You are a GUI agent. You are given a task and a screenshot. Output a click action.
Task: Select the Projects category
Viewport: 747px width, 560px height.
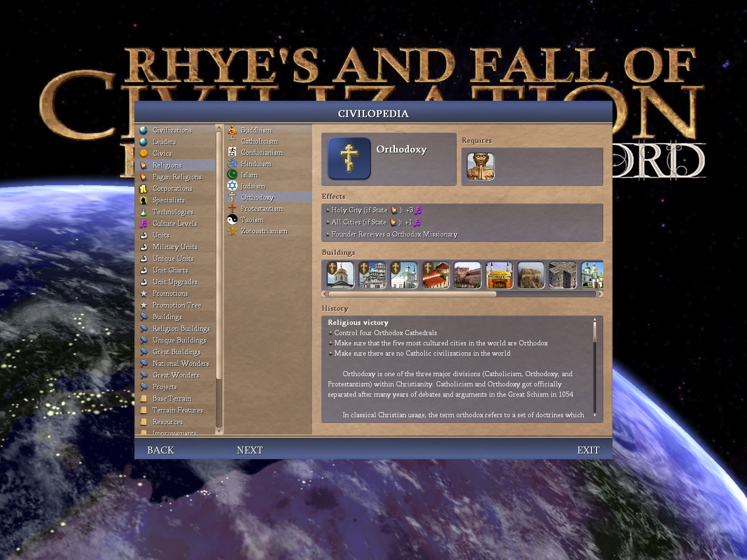(x=176, y=387)
